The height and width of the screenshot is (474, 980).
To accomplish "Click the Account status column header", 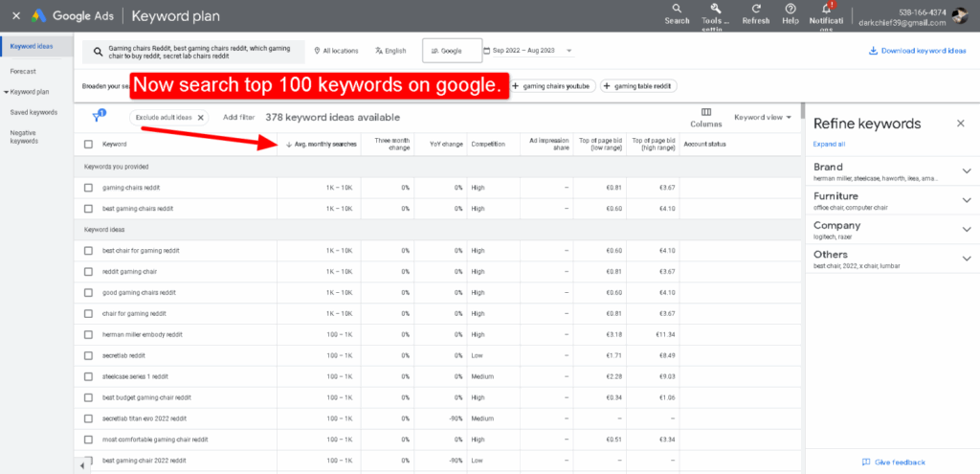I will coord(705,145).
